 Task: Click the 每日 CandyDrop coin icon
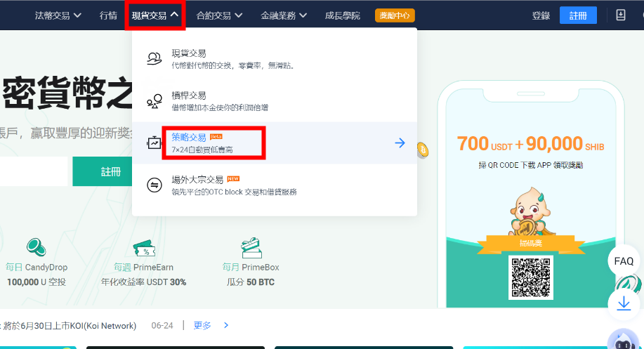pyautogui.click(x=36, y=247)
